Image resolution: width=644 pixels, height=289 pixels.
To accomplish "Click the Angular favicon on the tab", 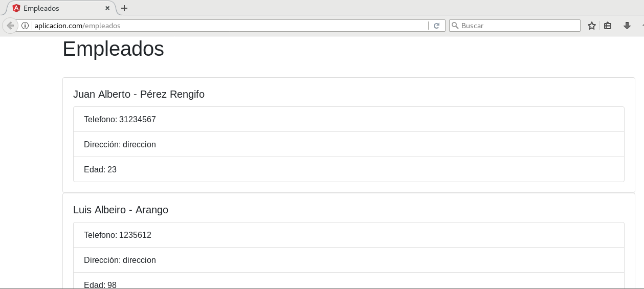I will coord(16,8).
